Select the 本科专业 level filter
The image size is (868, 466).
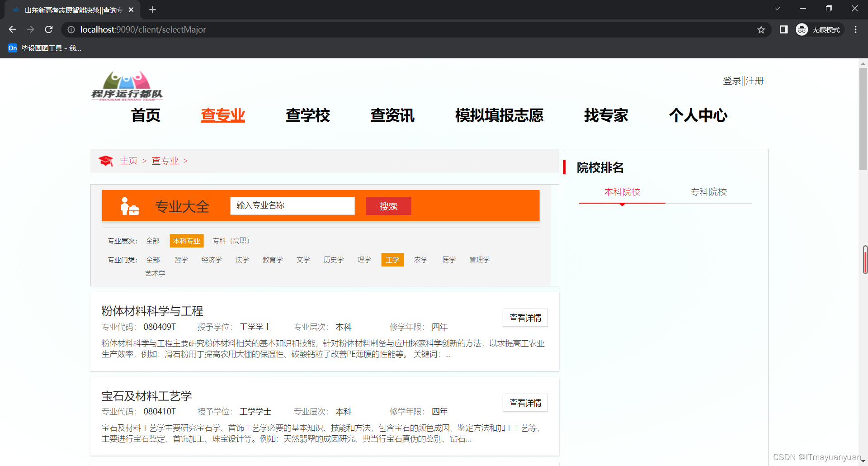[187, 241]
